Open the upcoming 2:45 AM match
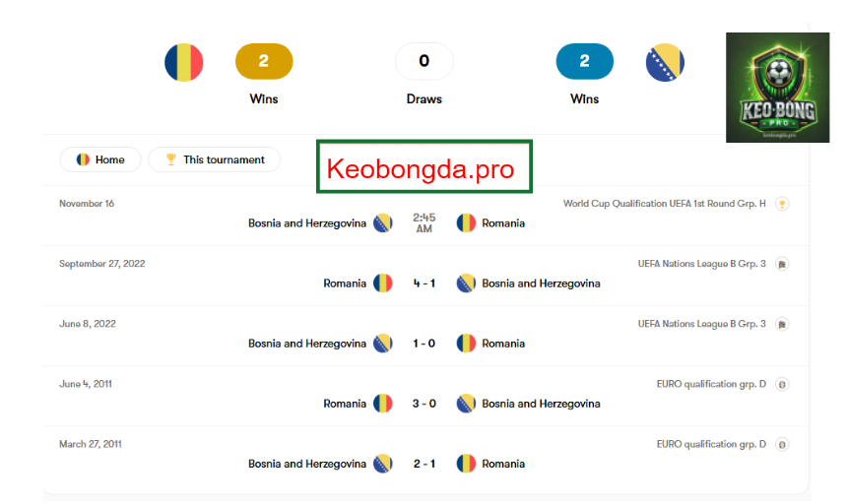This screenshot has height=504, width=848. click(x=424, y=222)
